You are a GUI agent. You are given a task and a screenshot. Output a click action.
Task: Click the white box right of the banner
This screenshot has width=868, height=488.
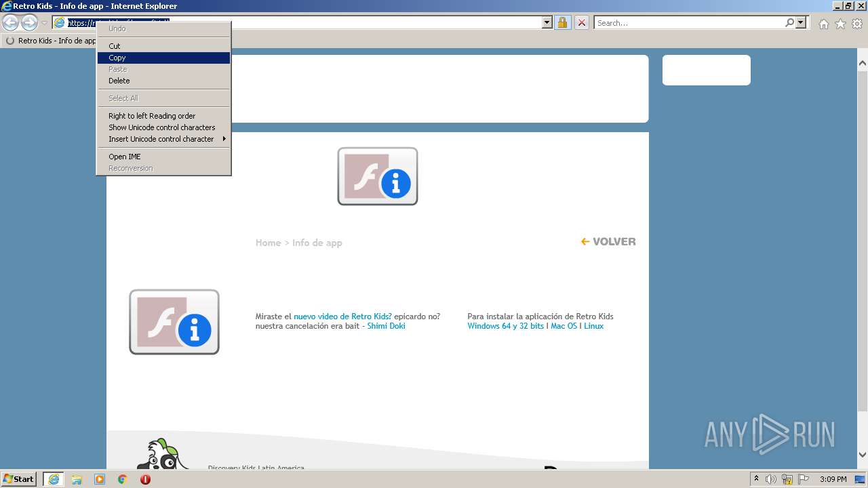(x=707, y=70)
